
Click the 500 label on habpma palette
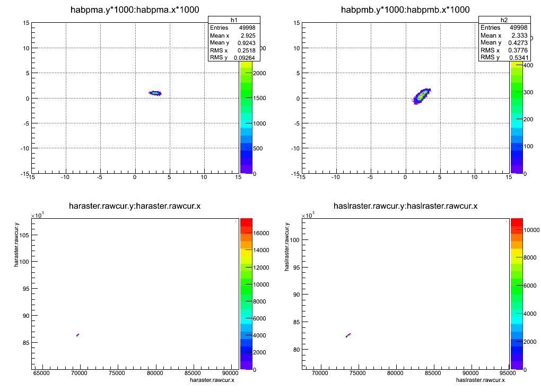click(x=258, y=148)
